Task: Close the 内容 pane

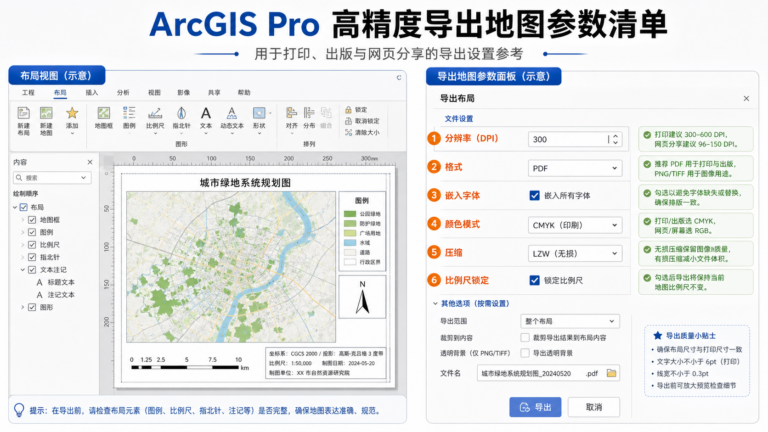Action: [x=90, y=162]
